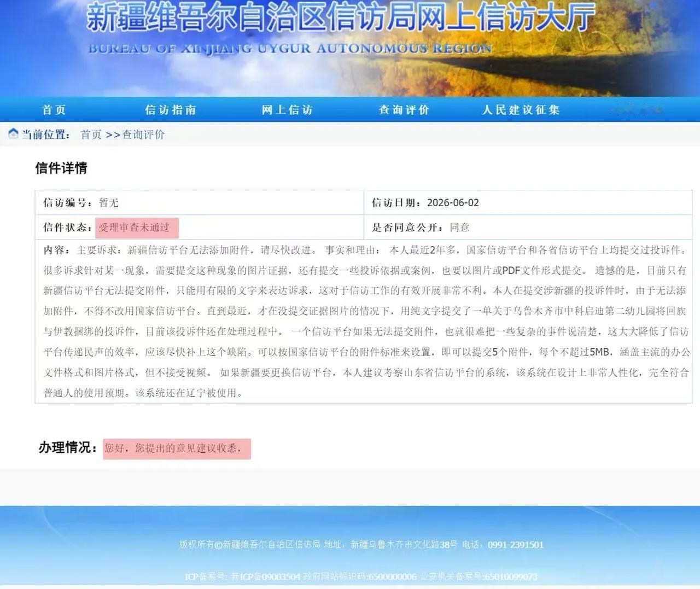Open the 人民建议征集 menu item
The width and height of the screenshot is (700, 589).
[x=521, y=110]
